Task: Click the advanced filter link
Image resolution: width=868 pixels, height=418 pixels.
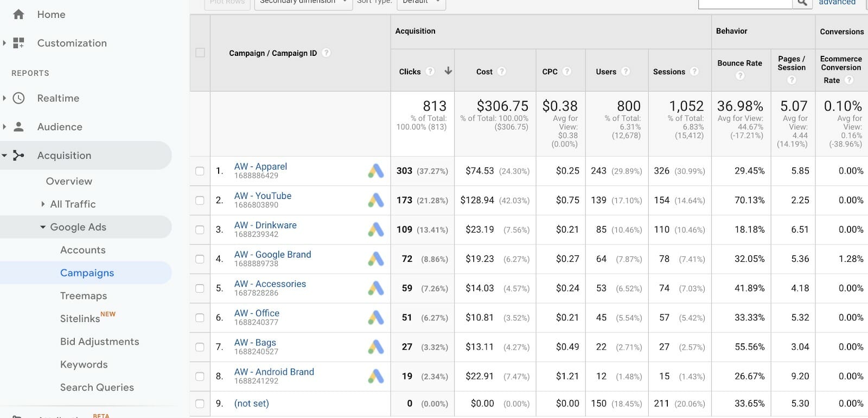Action: [x=837, y=3]
